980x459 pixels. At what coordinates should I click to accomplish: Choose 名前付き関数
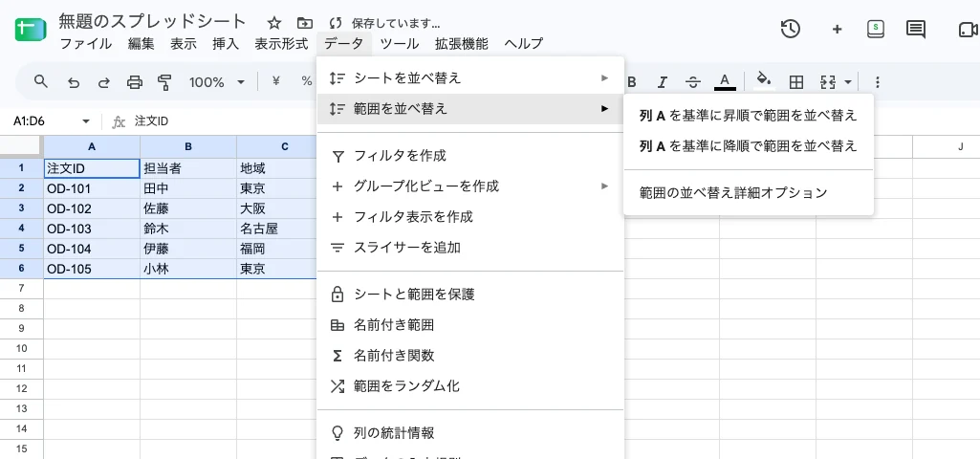pos(470,356)
